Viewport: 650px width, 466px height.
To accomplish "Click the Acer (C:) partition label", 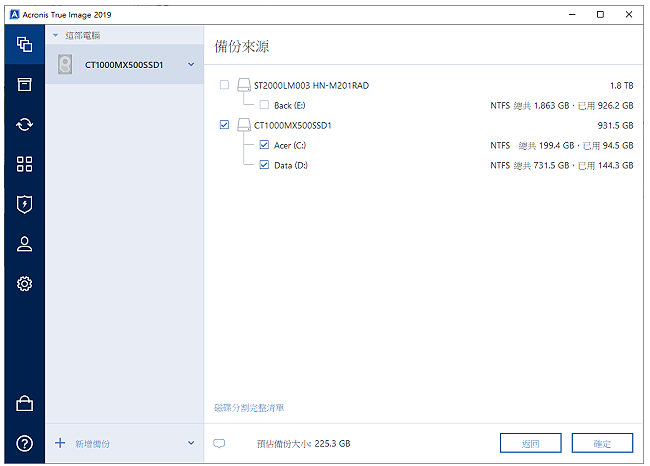I will click(290, 145).
